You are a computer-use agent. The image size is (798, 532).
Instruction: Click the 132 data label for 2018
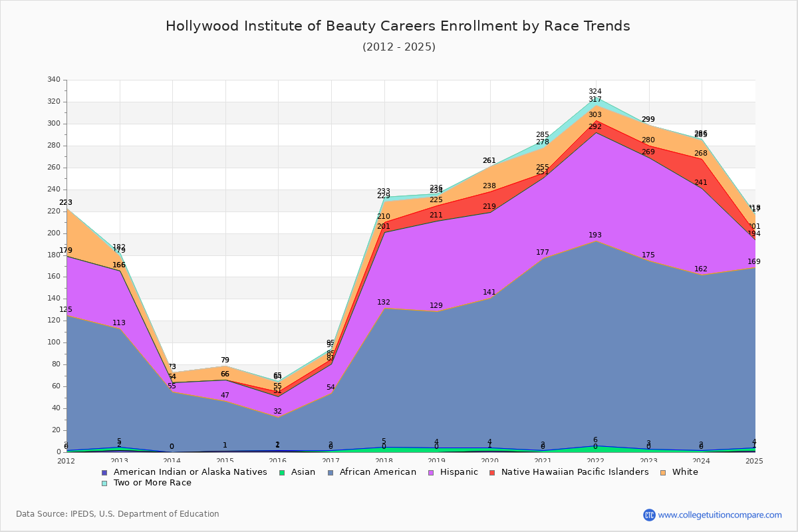[384, 303]
